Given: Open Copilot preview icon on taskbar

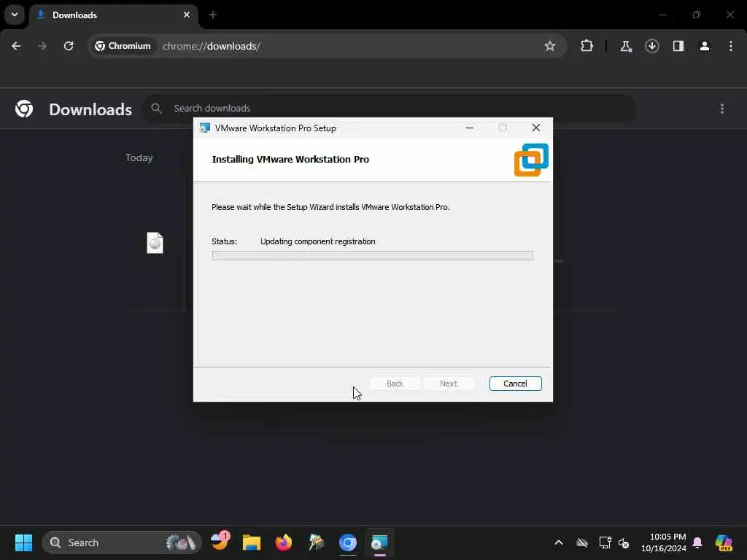Looking at the screenshot, I should pos(724,542).
